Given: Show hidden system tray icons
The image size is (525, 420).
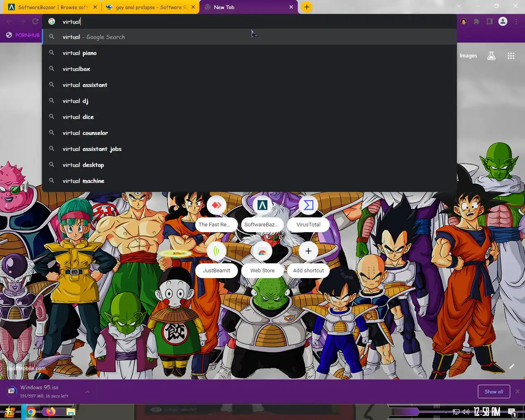Looking at the screenshot, I should [446, 412].
